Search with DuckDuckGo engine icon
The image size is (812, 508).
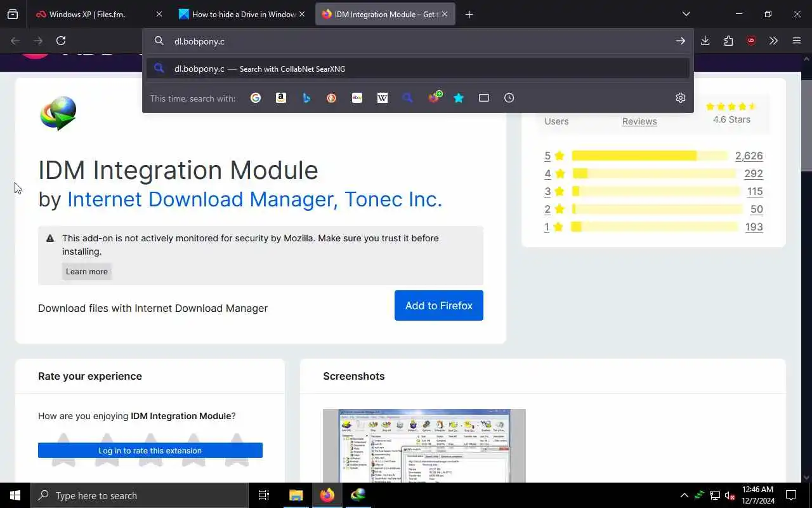(x=332, y=98)
